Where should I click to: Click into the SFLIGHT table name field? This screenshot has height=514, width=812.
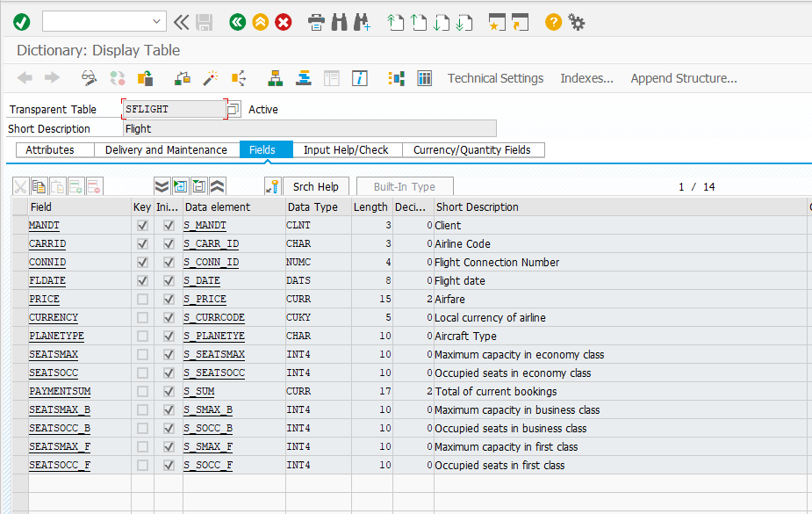[173, 110]
